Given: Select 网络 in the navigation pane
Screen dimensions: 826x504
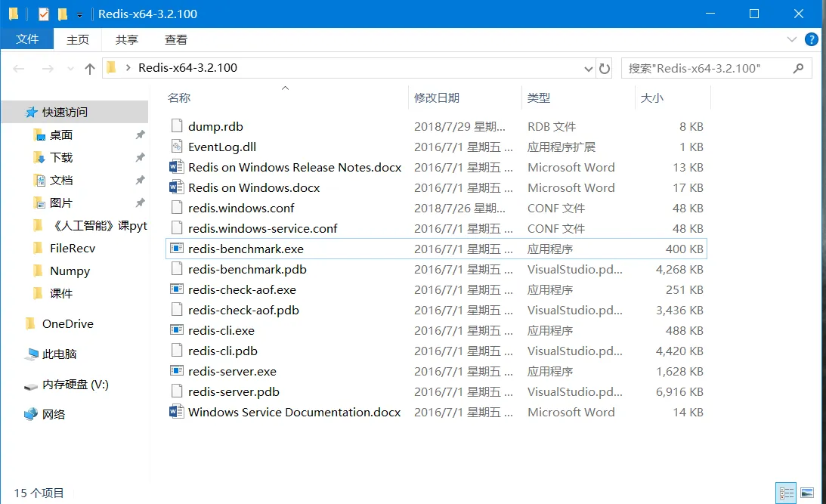Looking at the screenshot, I should [53, 415].
